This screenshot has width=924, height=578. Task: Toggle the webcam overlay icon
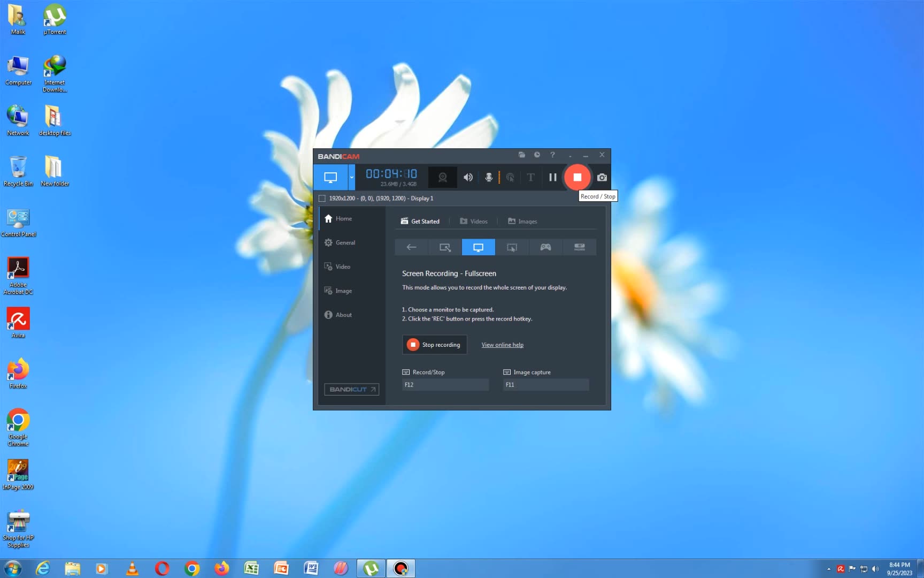coord(443,177)
